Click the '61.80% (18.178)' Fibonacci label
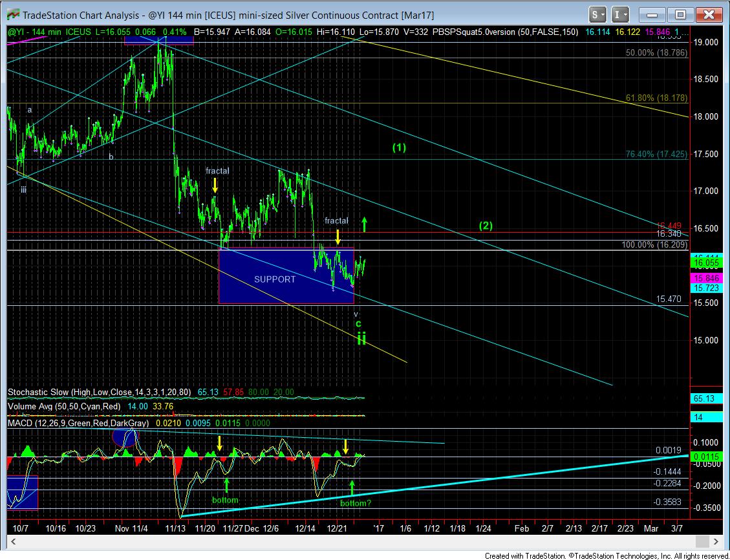Image resolution: width=730 pixels, height=560 pixels. click(656, 98)
